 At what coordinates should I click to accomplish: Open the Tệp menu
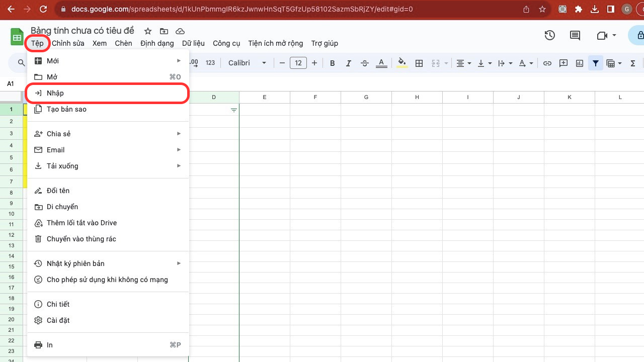pyautogui.click(x=37, y=43)
